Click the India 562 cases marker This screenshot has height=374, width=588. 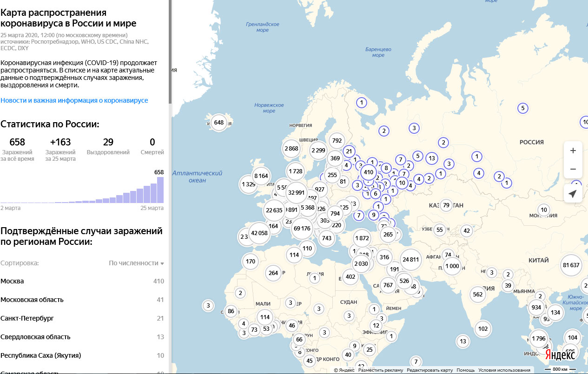477,294
